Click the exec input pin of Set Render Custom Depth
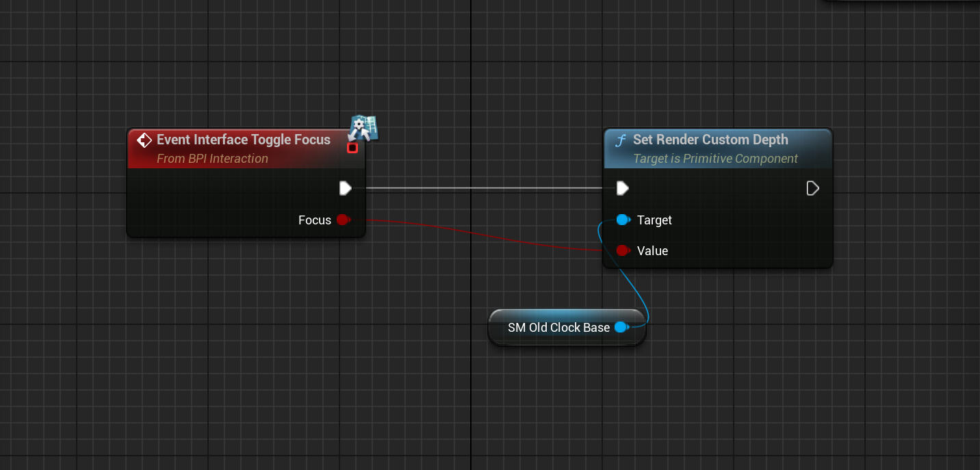 622,188
